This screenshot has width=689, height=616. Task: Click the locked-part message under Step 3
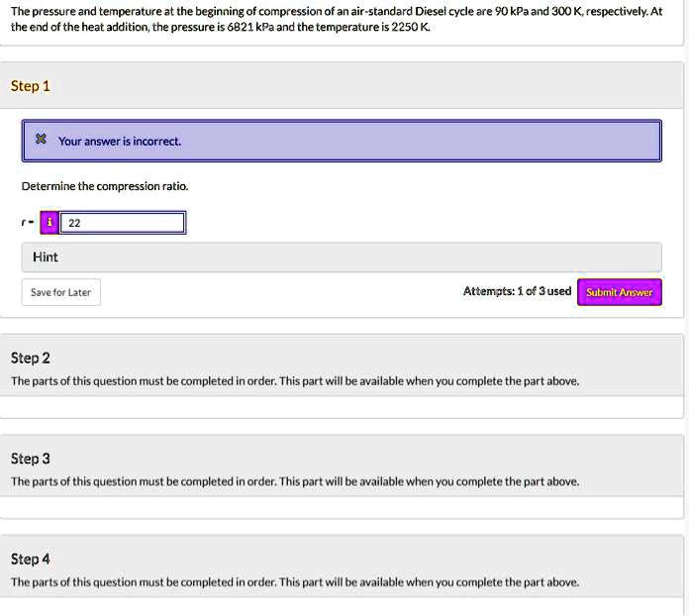pos(295,482)
